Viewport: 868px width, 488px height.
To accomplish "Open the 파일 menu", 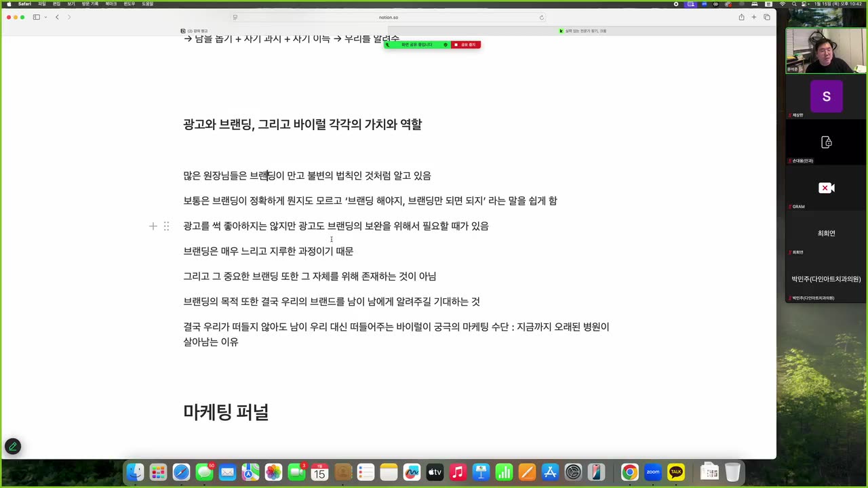I will (42, 4).
